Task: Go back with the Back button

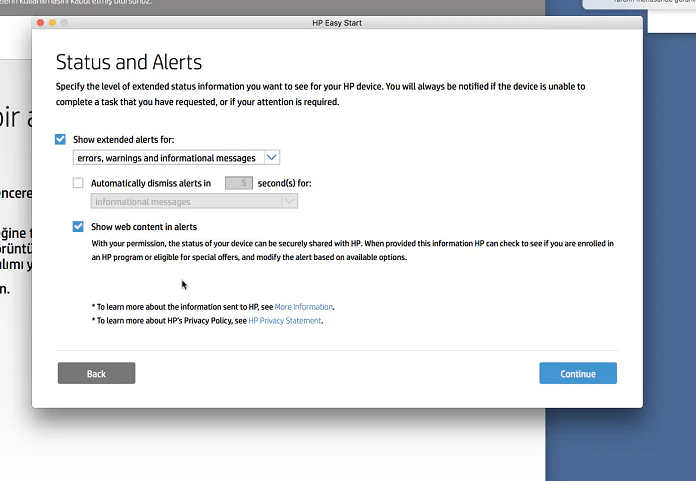Action: tap(96, 373)
